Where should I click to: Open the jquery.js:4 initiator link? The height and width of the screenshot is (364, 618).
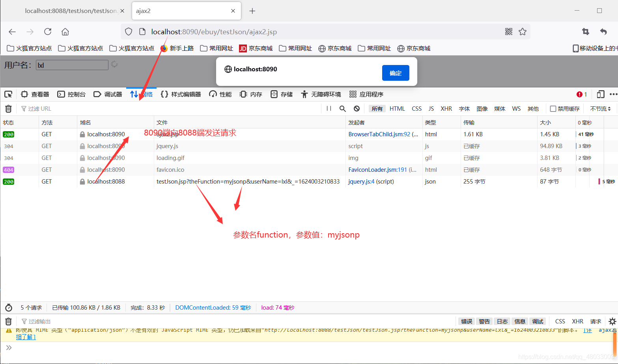coord(360,181)
